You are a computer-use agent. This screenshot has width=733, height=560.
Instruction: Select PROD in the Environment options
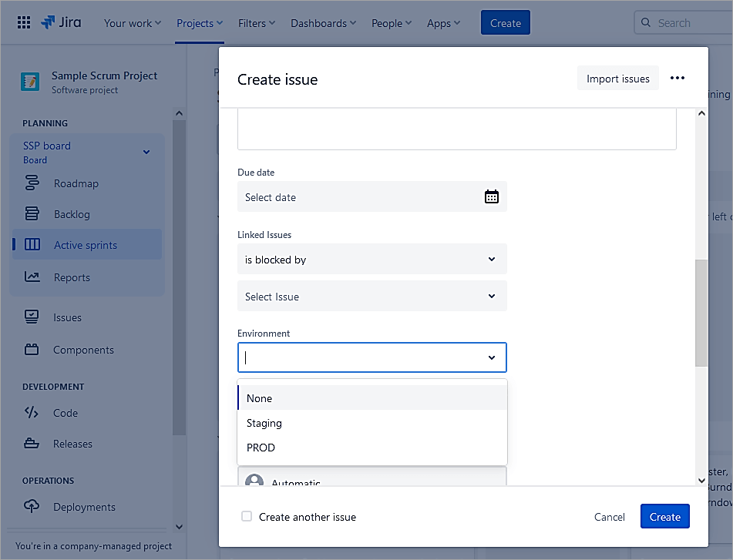[x=261, y=448]
